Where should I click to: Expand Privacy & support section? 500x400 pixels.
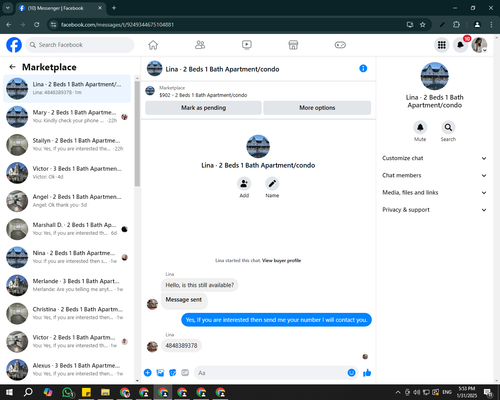(x=434, y=210)
